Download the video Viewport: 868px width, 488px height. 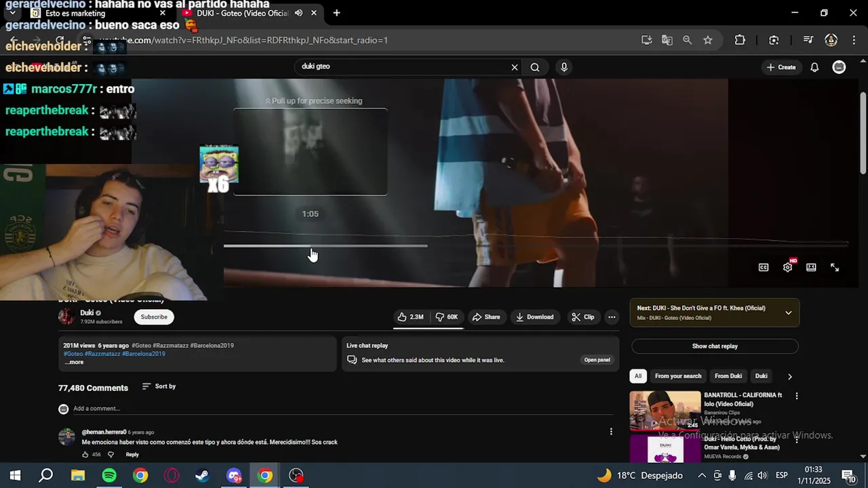534,317
